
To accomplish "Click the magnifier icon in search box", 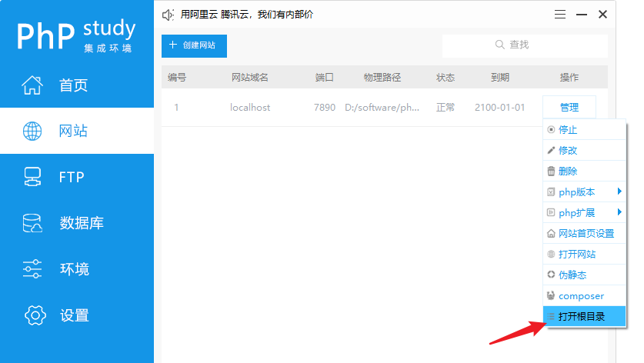I will [x=499, y=45].
